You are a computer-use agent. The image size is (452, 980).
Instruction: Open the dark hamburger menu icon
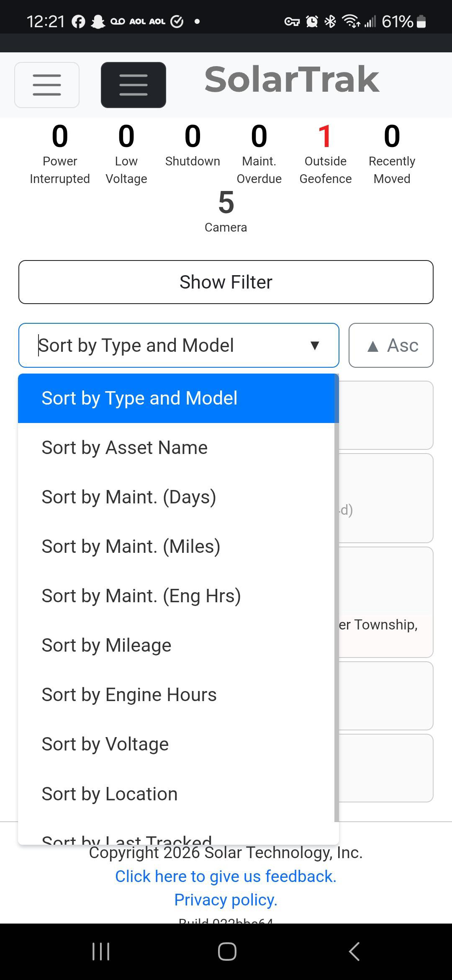click(133, 85)
